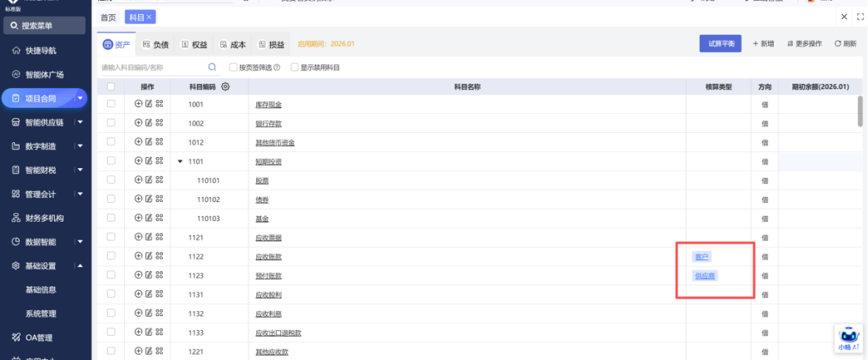Click the 新增 button
Viewport: 868px width, 360px height.
point(764,44)
